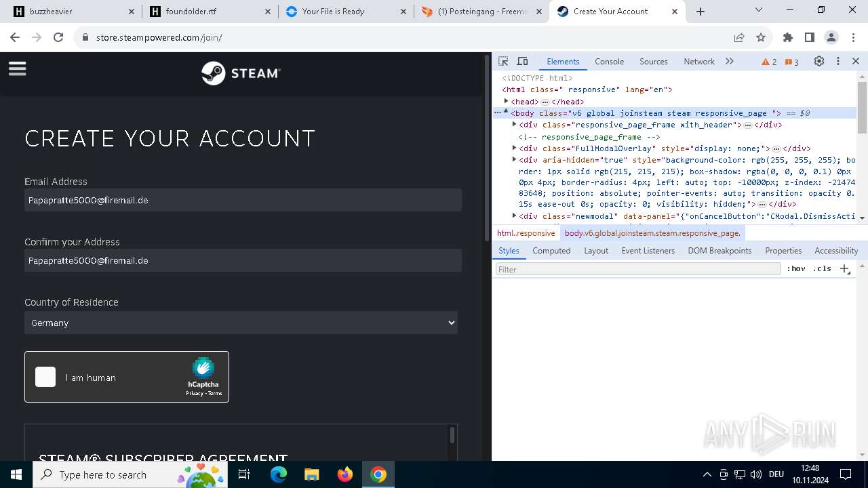Expand the newmodal div node
Viewport: 868px width, 488px height.
514,216
